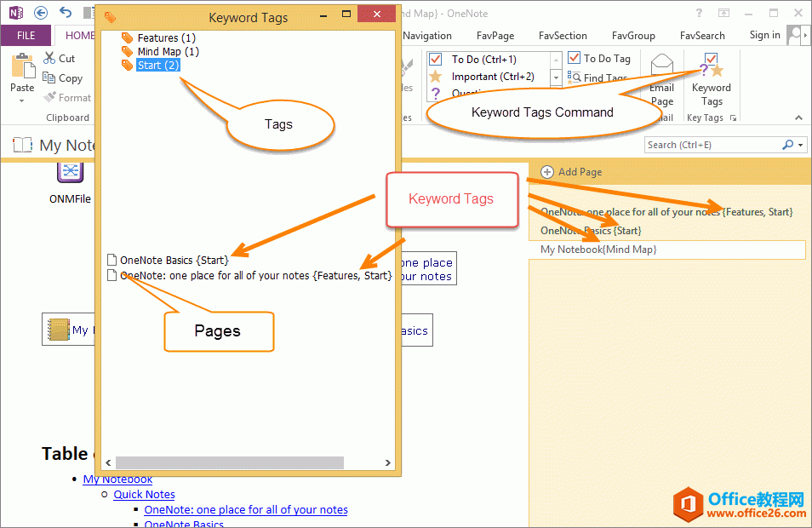Select the Features (1) tag icon
Image resolution: width=812 pixels, height=528 pixels.
click(127, 37)
